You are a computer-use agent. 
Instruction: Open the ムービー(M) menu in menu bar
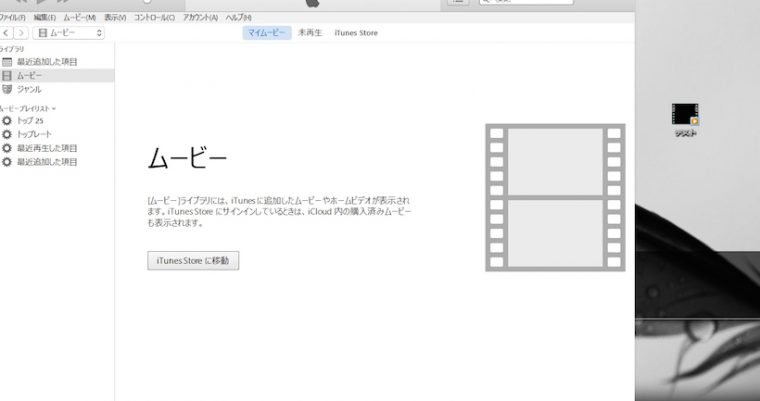pos(79,17)
